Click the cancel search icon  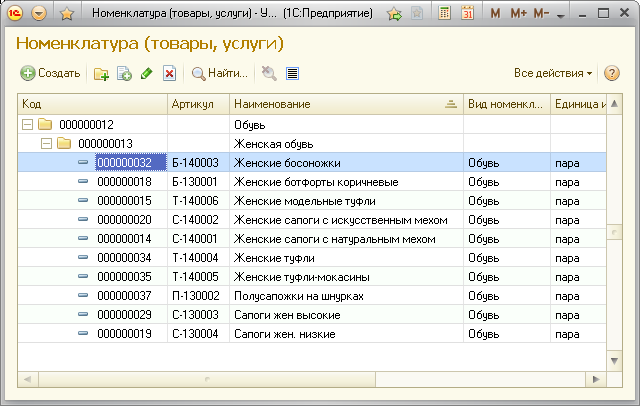[268, 73]
